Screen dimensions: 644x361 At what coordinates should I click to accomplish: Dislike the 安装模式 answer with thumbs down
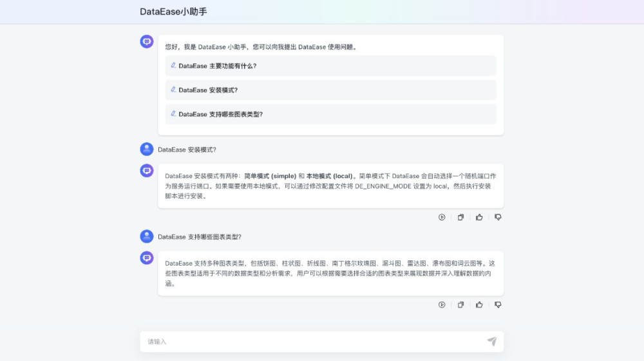(498, 217)
